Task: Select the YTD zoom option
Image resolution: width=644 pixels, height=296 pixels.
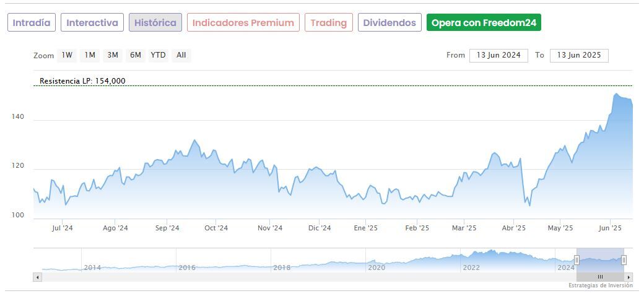Action: (159, 55)
